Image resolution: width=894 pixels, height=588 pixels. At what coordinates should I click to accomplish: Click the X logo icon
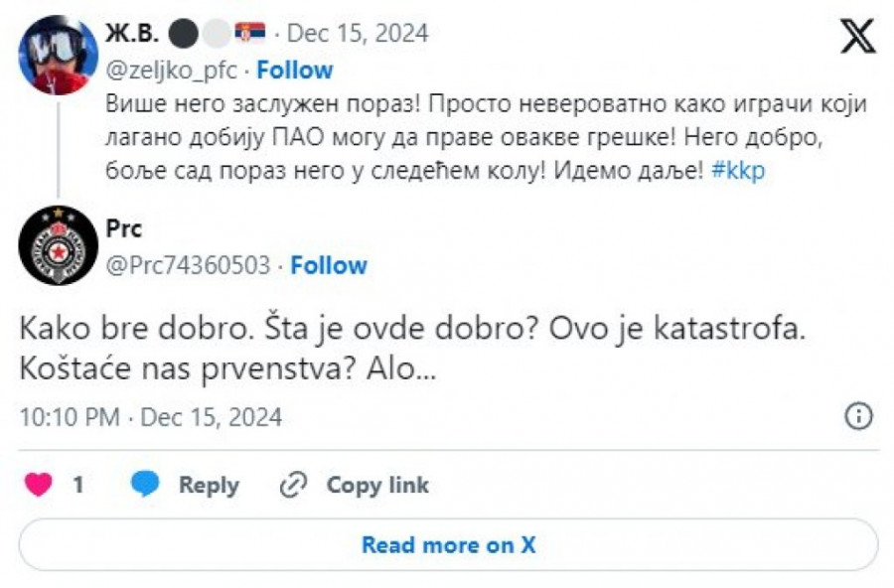[857, 37]
